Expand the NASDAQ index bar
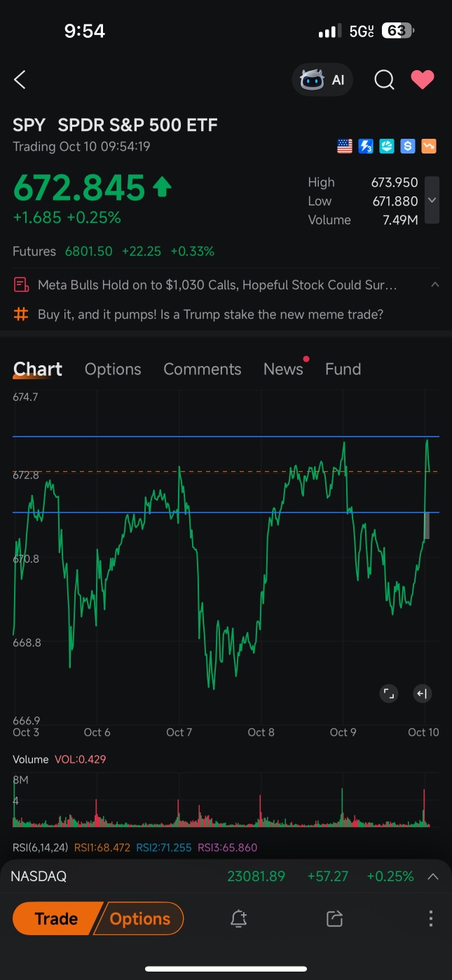This screenshot has height=980, width=452. [x=433, y=876]
